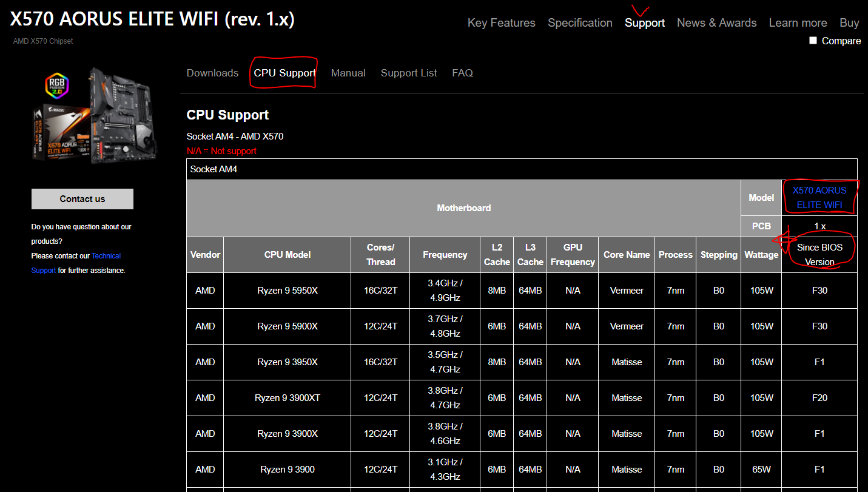The height and width of the screenshot is (492, 868).
Task: Click the Stepping column header
Action: (x=719, y=255)
